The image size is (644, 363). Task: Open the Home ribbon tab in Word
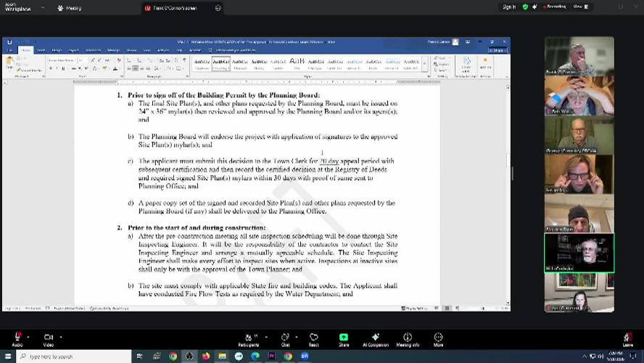26,50
